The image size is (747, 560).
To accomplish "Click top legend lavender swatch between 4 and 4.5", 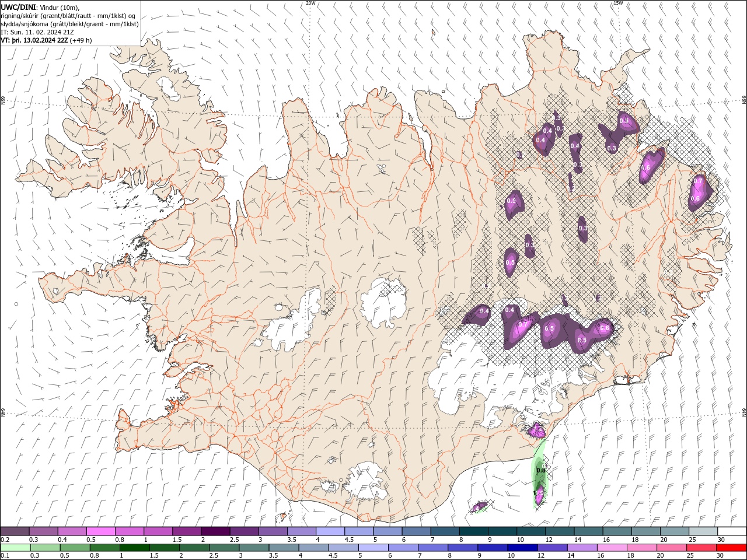I will [330, 531].
